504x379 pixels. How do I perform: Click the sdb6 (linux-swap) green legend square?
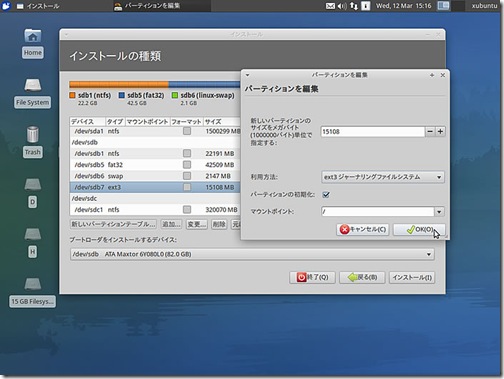point(175,95)
